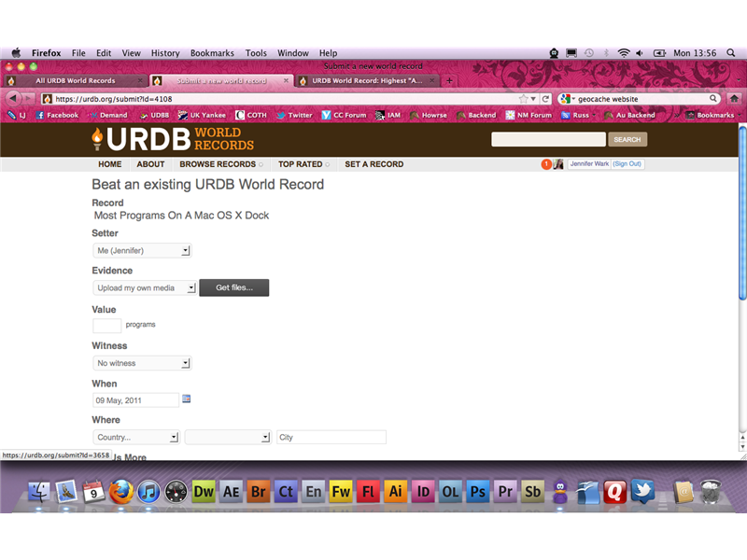The height and width of the screenshot is (560, 747).
Task: Open the ABOUT page
Action: (x=150, y=164)
